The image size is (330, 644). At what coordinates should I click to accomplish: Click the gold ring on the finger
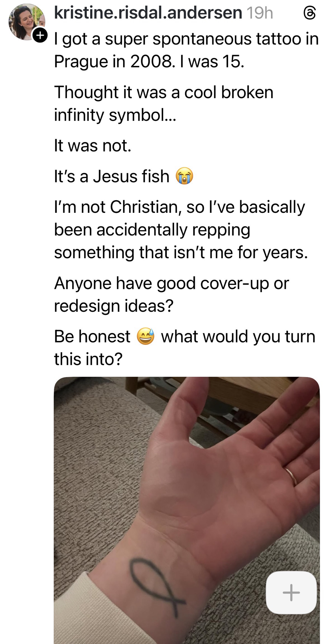(291, 476)
